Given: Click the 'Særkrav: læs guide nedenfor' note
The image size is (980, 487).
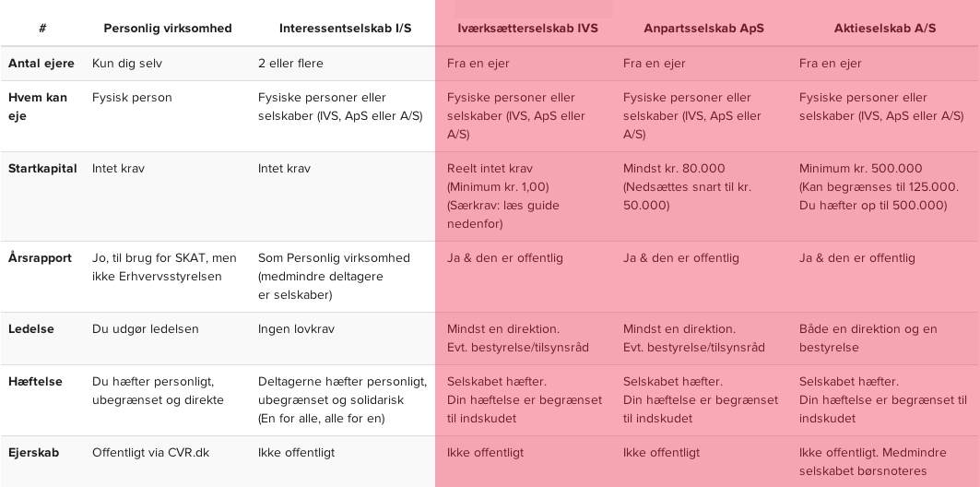Looking at the screenshot, I should point(502,214).
